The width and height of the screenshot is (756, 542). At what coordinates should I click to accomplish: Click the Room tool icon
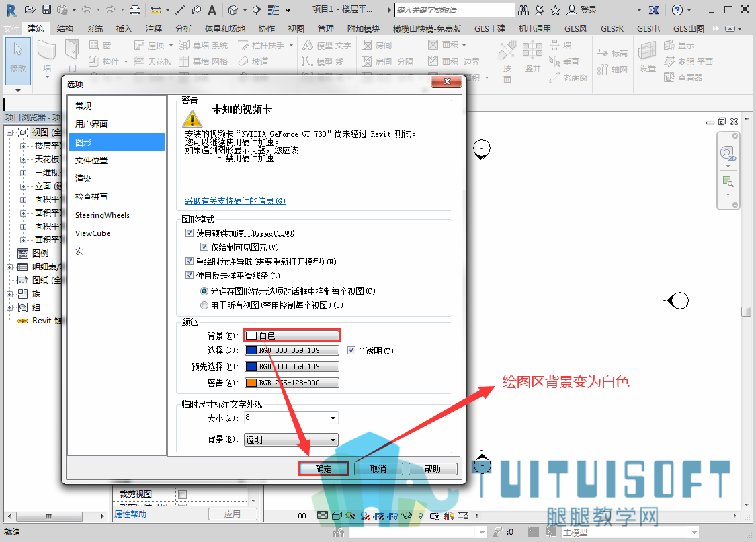click(367, 45)
